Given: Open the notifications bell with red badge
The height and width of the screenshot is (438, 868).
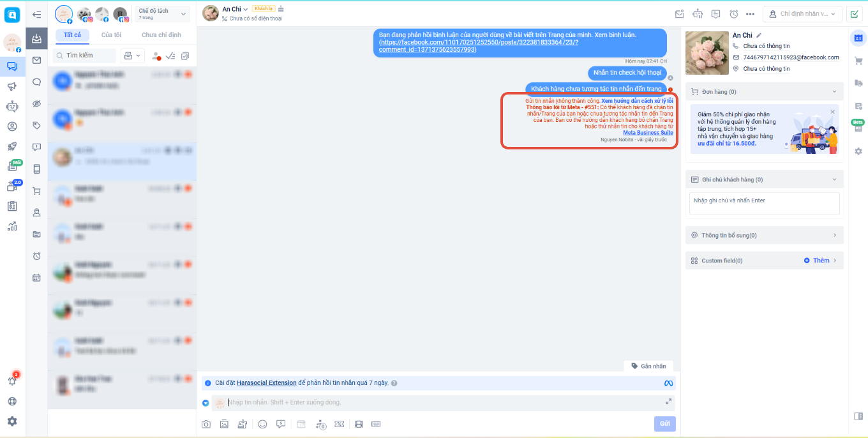Looking at the screenshot, I should (x=12, y=381).
